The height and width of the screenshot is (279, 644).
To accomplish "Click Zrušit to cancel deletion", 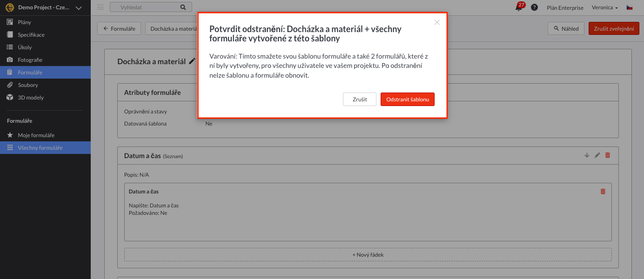I will pyautogui.click(x=359, y=100).
